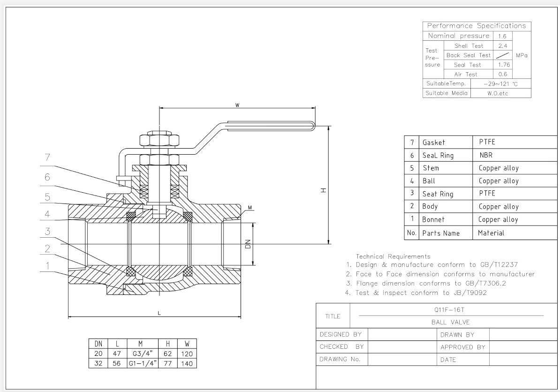This screenshot has height=392, width=560.
Task: Click the nominal pressure value 1.6
Action: point(502,36)
